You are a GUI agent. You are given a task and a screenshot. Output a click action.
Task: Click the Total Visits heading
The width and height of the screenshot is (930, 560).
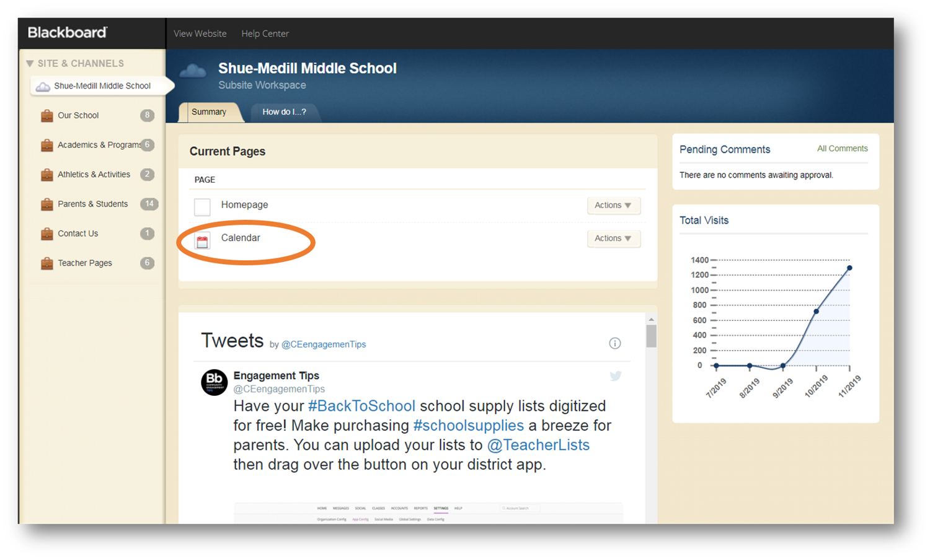point(704,221)
